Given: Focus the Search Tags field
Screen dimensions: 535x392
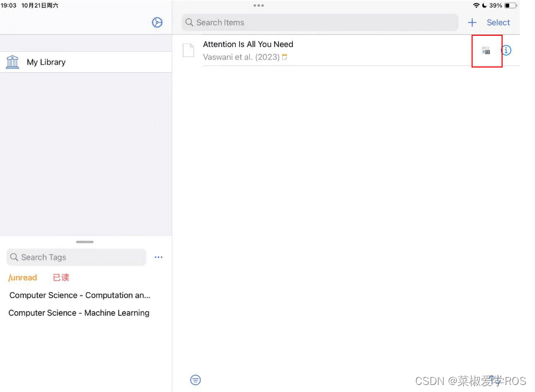Looking at the screenshot, I should coord(76,257).
